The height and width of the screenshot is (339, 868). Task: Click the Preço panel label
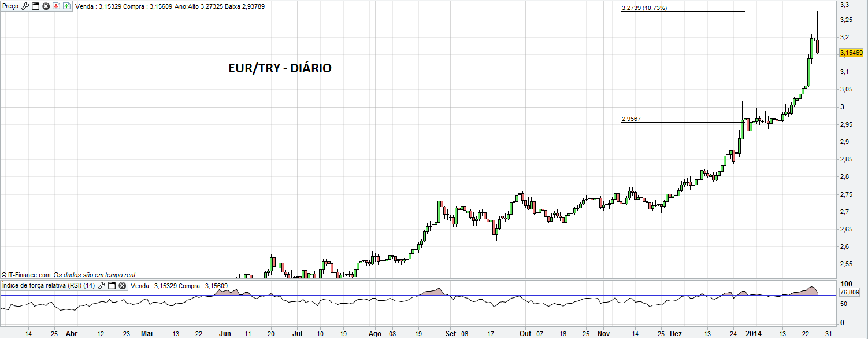11,6
